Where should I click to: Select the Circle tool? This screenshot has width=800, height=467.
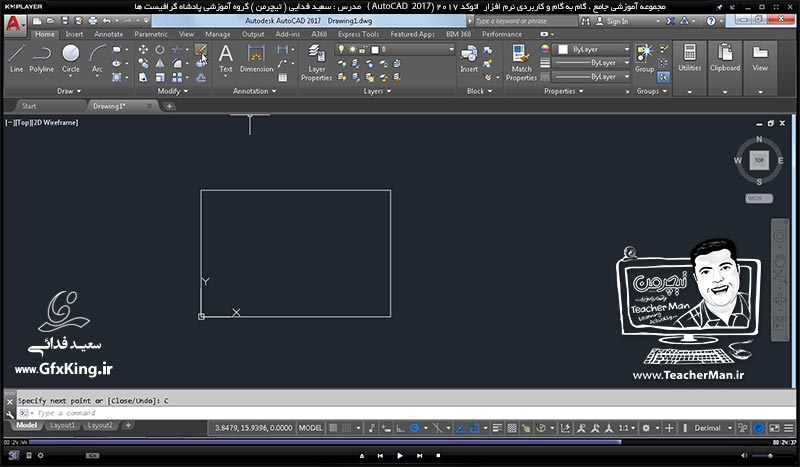tap(70, 59)
